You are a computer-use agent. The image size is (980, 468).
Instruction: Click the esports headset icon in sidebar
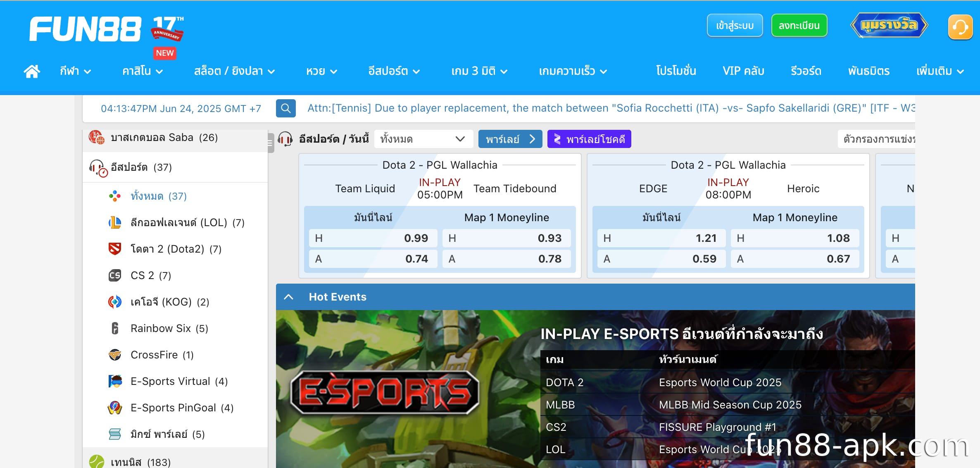[98, 167]
